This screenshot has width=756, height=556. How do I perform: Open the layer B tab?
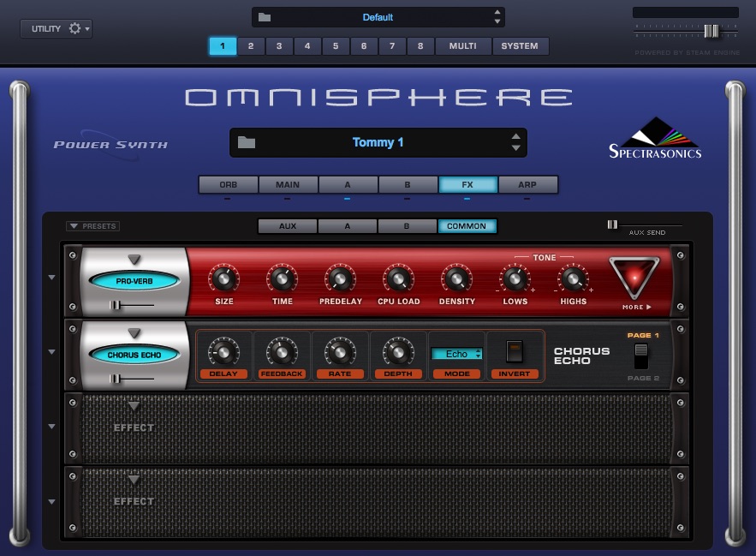click(x=408, y=184)
